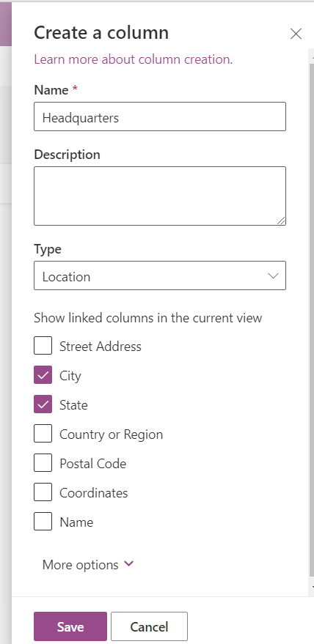Select the Name linked column checkbox
This screenshot has width=314, height=644.
pyautogui.click(x=43, y=521)
